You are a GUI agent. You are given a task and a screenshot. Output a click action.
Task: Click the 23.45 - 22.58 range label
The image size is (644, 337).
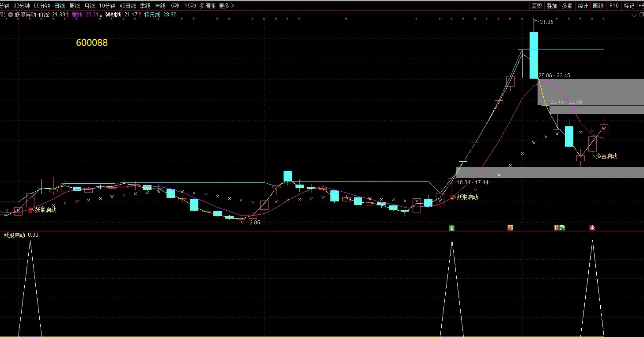point(566,102)
